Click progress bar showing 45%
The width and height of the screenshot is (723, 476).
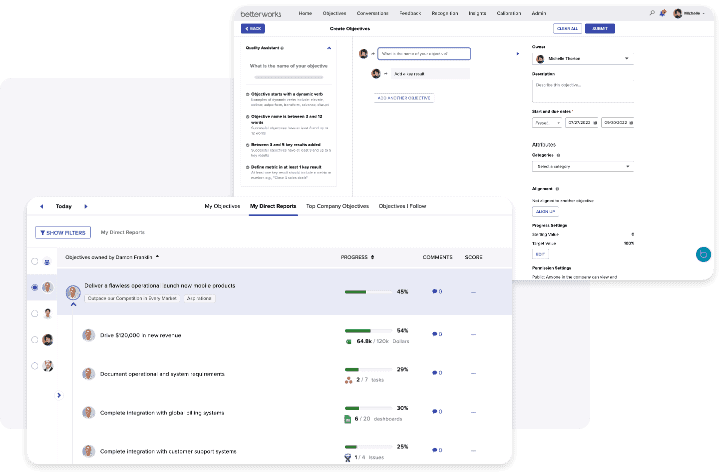point(368,292)
